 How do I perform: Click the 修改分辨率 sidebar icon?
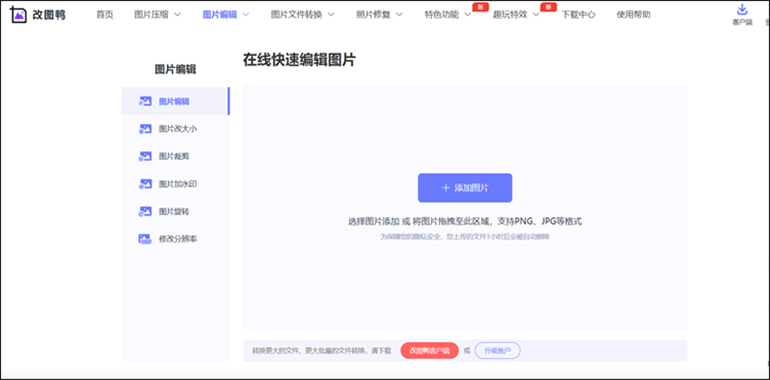145,239
